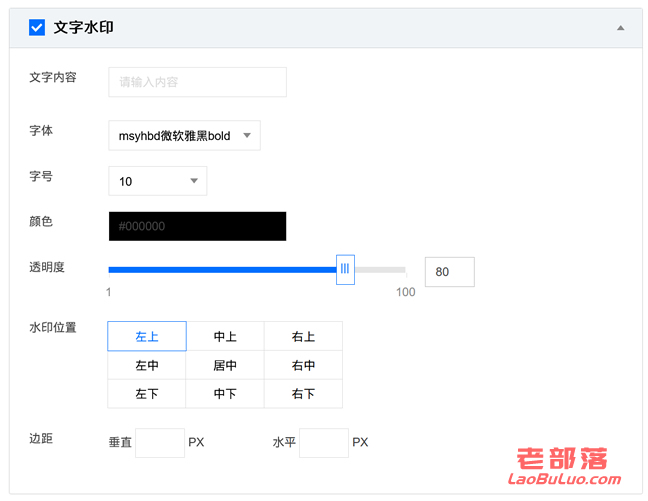This screenshot has width=648, height=501.
Task: Select 中上 watermark position
Action: tap(225, 336)
